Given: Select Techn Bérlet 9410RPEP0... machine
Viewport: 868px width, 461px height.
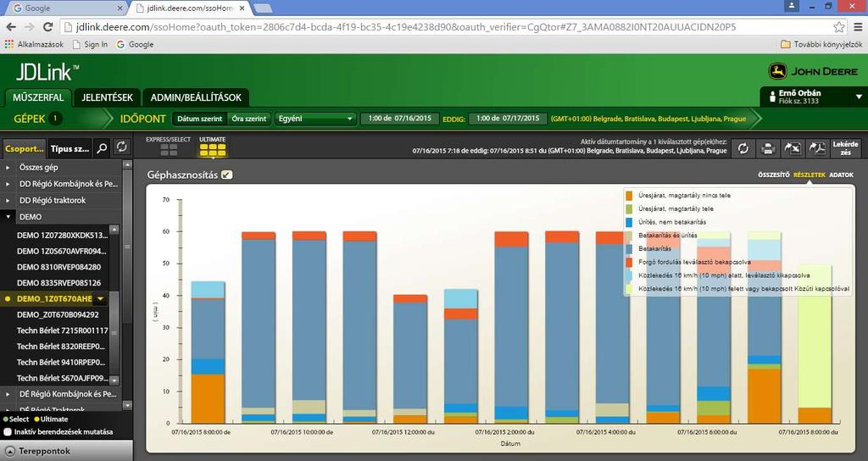Looking at the screenshot, I should (x=60, y=362).
